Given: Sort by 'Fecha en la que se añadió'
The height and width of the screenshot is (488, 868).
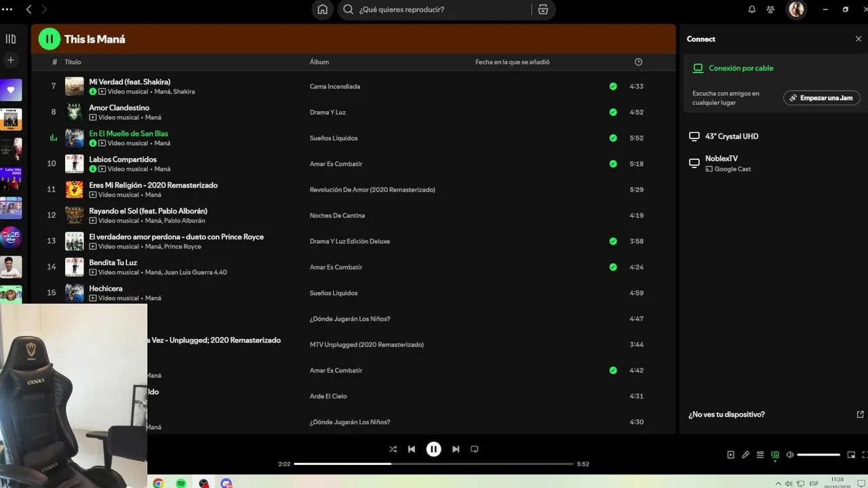Looking at the screenshot, I should coord(512,62).
